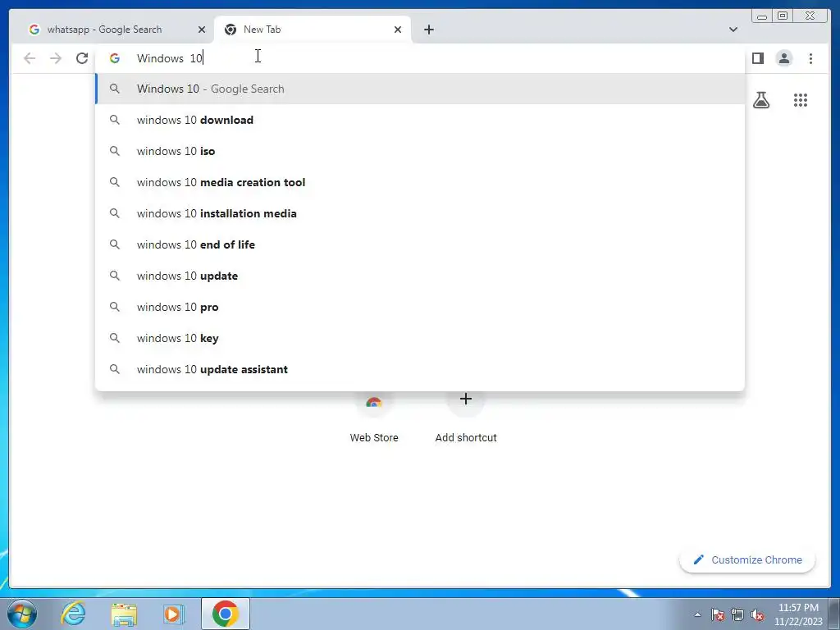Open the profile avatar icon
840x630 pixels.
(x=783, y=58)
